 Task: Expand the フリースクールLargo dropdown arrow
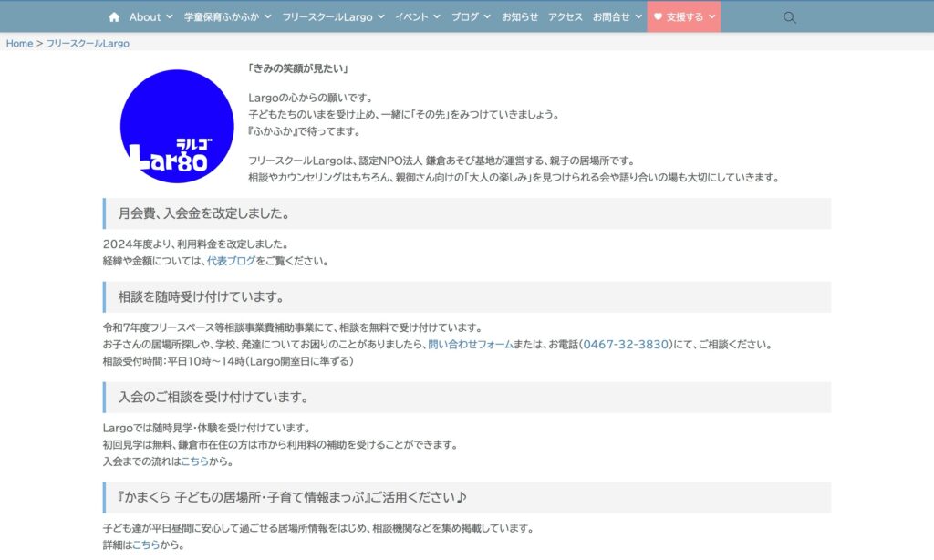[x=380, y=16]
